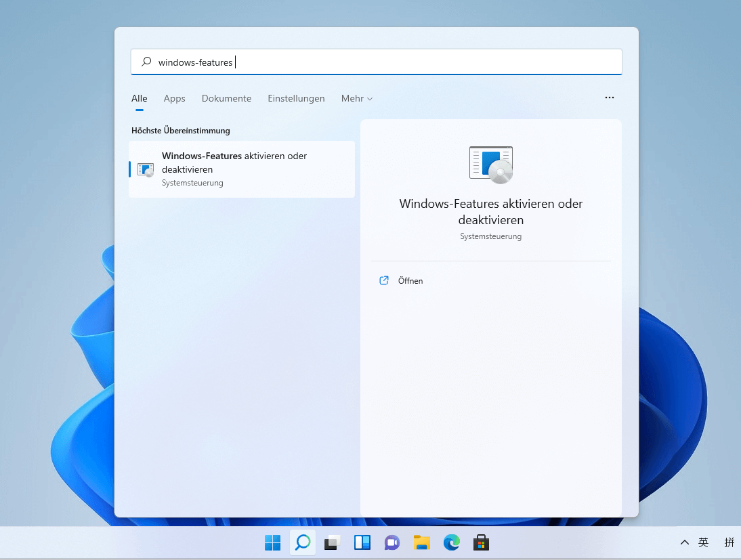Launch Microsoft Edge from the taskbar
Screen dimensions: 741x560
pyautogui.click(x=452, y=542)
